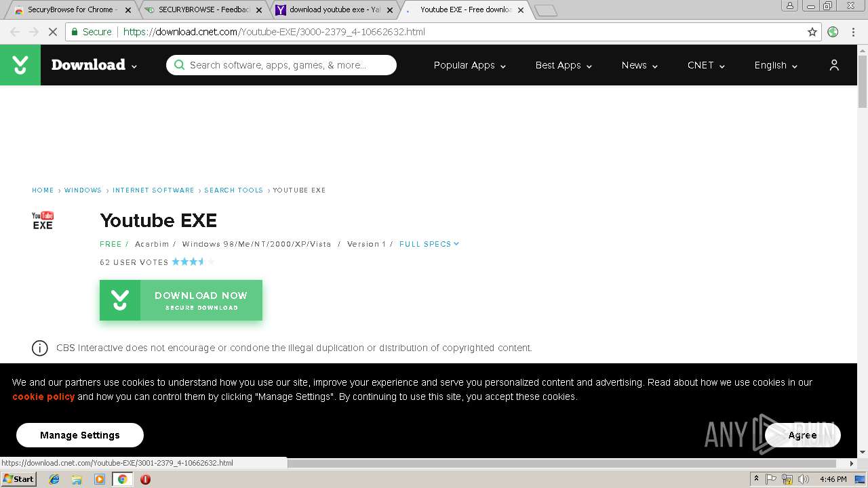Click the vertical page scrollbar thumb

click(863, 80)
